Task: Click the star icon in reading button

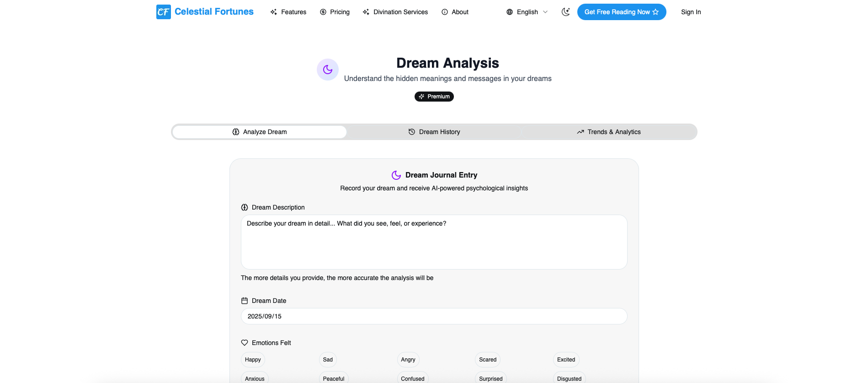Action: (655, 12)
